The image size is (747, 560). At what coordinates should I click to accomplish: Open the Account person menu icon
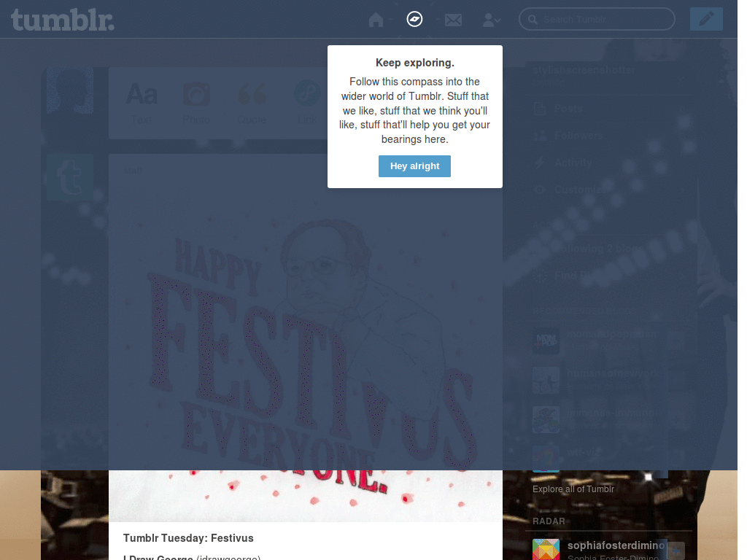(x=491, y=20)
